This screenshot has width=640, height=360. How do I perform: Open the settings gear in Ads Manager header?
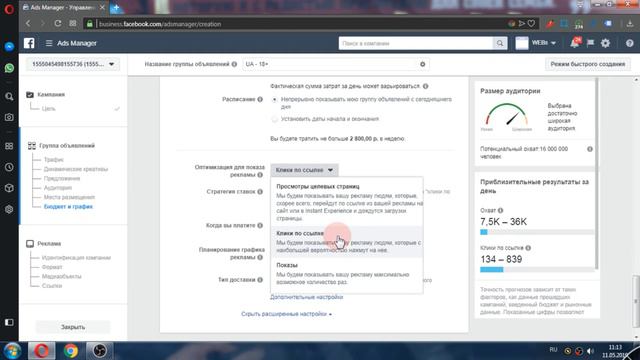(x=605, y=43)
